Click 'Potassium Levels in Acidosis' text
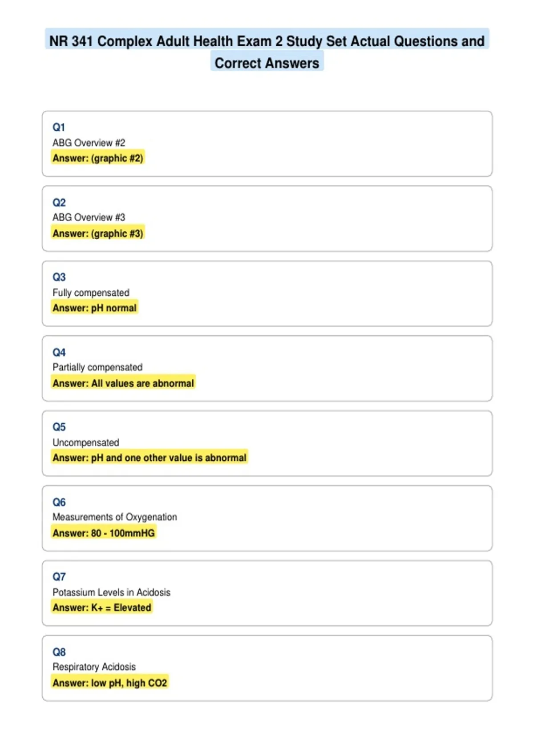Viewport: 534px width, 756px height. pos(112,592)
